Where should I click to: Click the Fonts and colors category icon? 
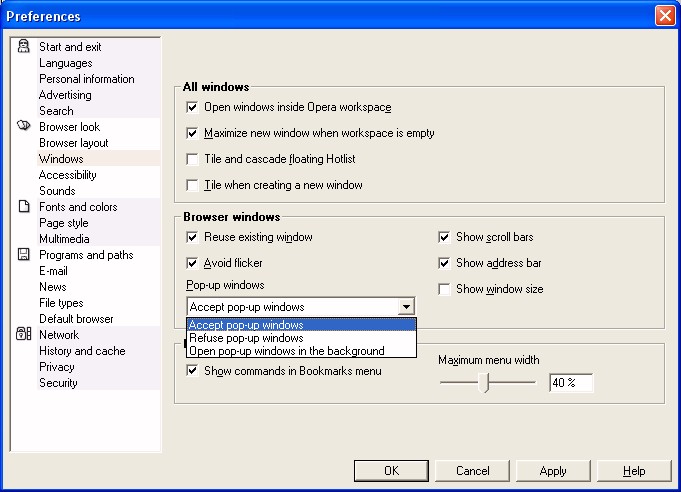24,207
